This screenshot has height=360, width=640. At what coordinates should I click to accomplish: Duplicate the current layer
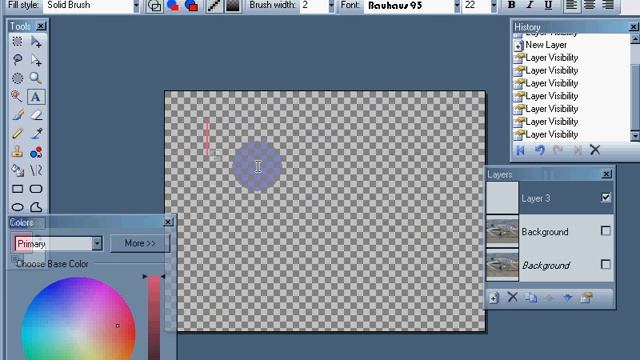pyautogui.click(x=531, y=298)
